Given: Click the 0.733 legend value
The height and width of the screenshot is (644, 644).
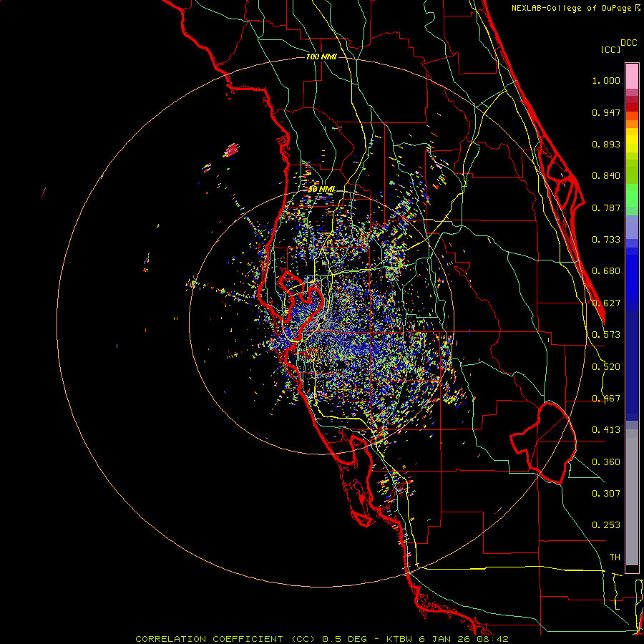Looking at the screenshot, I should click(606, 240).
